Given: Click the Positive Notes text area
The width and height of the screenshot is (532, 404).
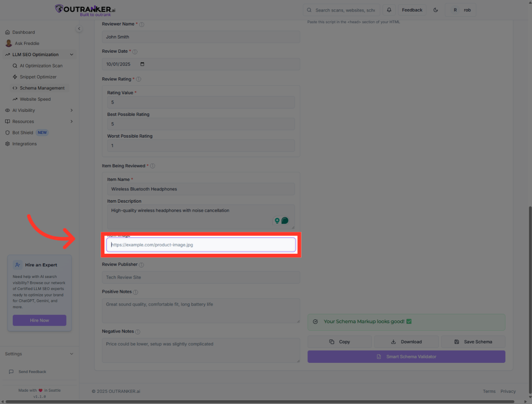Looking at the screenshot, I should 201,311.
